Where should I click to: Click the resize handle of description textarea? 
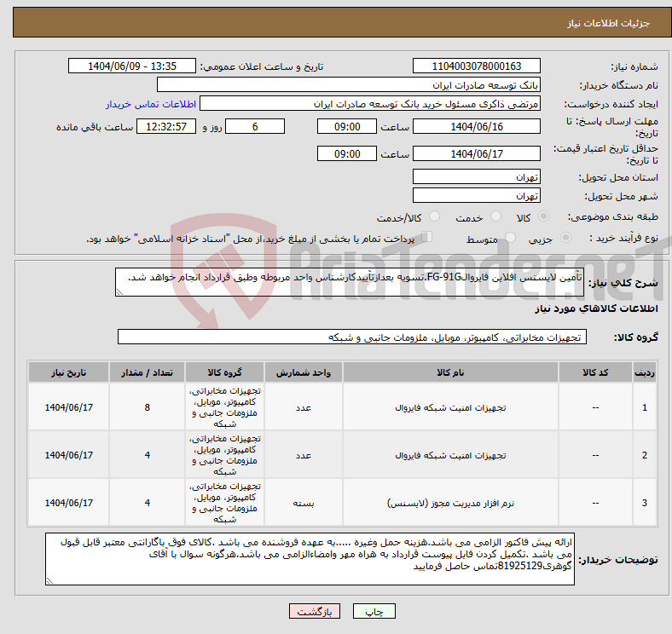tap(119, 292)
